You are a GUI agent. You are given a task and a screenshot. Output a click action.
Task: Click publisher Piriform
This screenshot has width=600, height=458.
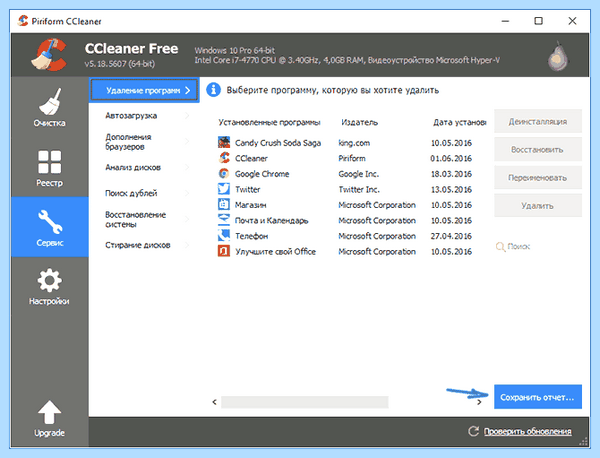[352, 158]
